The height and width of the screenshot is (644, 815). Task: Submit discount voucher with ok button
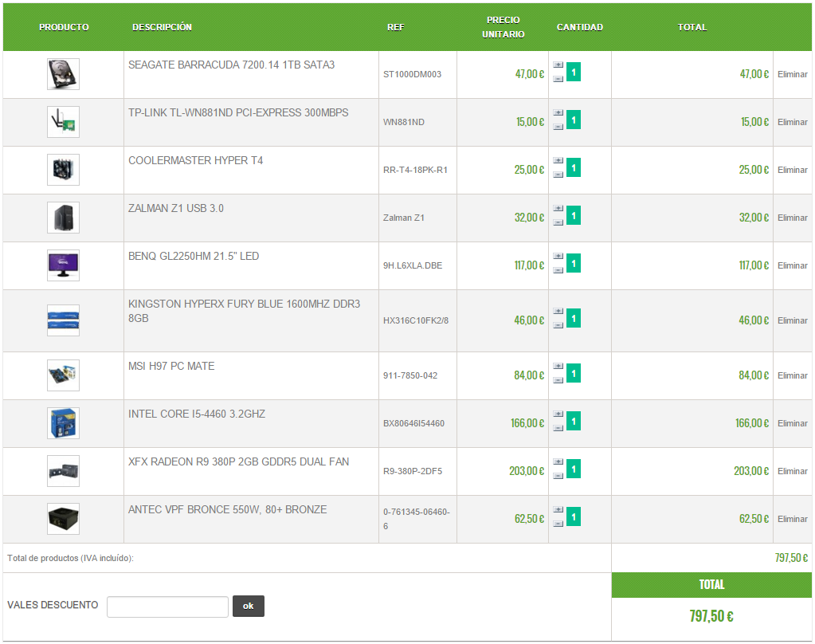[x=249, y=606]
